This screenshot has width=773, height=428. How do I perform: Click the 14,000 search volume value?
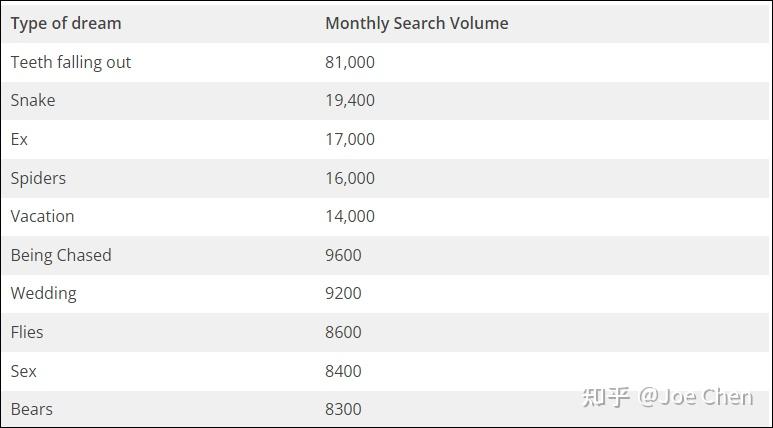click(x=350, y=216)
